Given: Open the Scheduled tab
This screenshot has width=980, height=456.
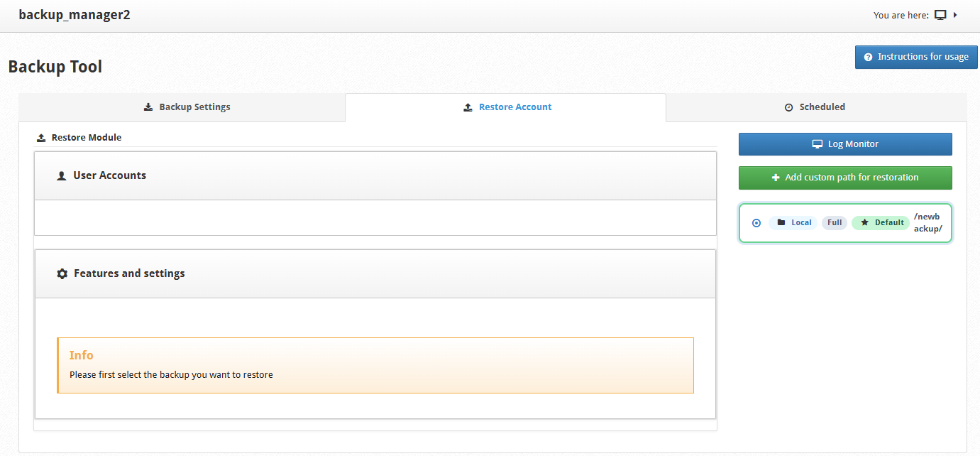Looking at the screenshot, I should 816,107.
